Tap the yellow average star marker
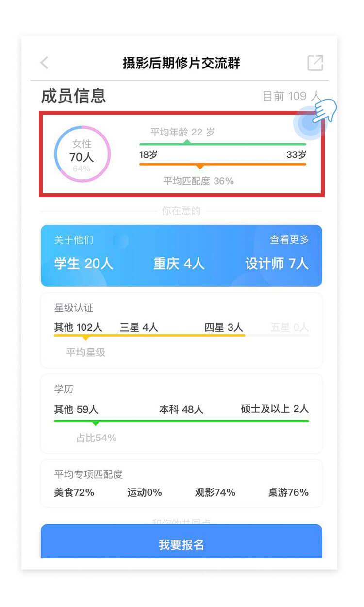The width and height of the screenshot is (364, 607). coord(86,337)
